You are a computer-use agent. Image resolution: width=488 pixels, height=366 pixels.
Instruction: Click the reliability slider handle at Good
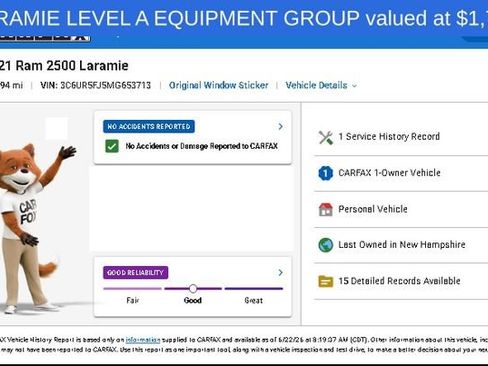[193, 288]
